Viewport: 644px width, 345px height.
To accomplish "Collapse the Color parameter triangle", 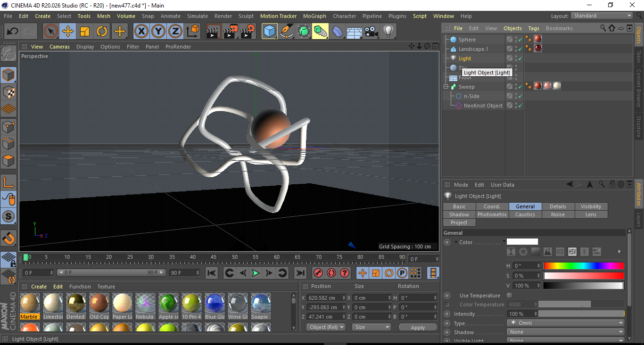I will pyautogui.click(x=456, y=242).
